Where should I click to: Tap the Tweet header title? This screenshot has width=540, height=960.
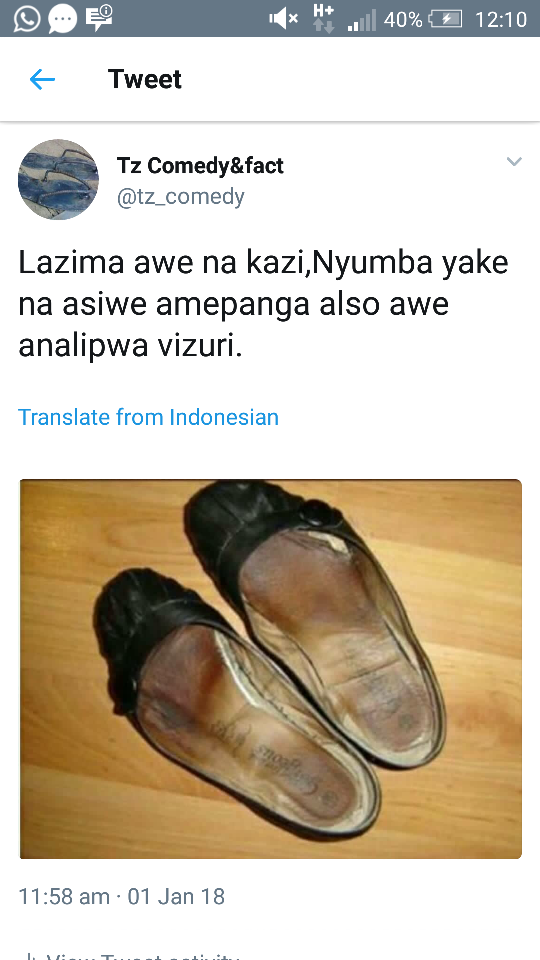click(145, 79)
